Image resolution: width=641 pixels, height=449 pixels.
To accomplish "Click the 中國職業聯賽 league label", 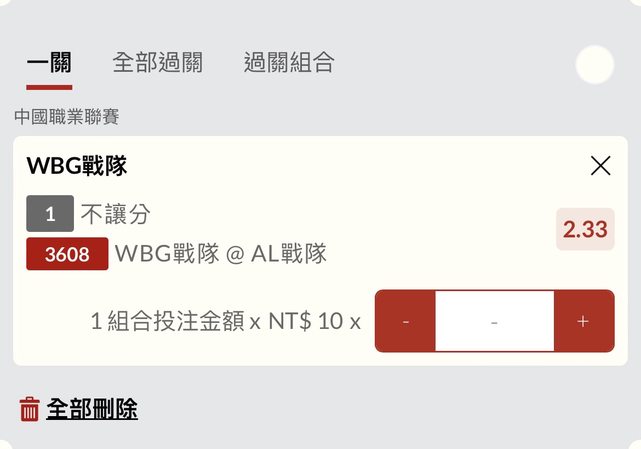I will [x=67, y=117].
